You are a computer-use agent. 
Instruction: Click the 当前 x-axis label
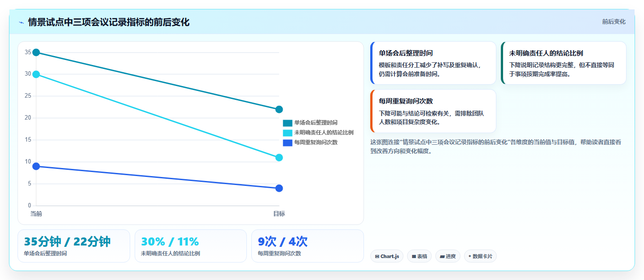point(36,214)
